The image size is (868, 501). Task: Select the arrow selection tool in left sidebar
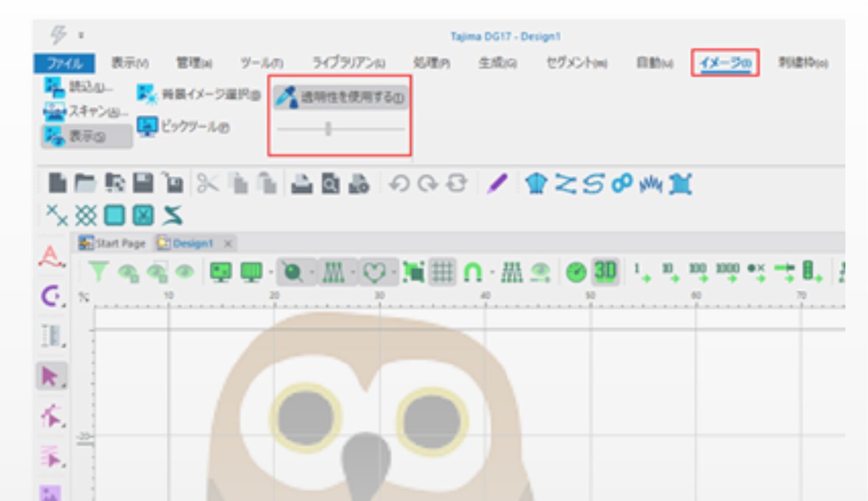[x=50, y=376]
